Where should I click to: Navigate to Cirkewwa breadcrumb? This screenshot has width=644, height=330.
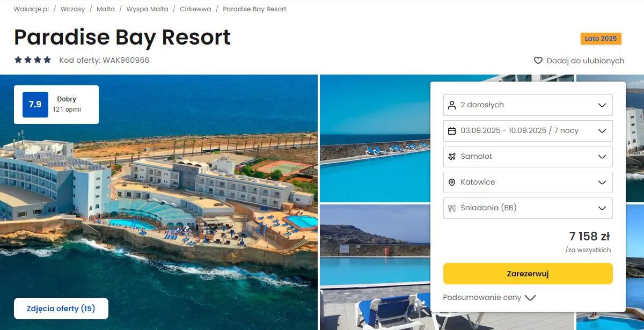[x=195, y=9]
